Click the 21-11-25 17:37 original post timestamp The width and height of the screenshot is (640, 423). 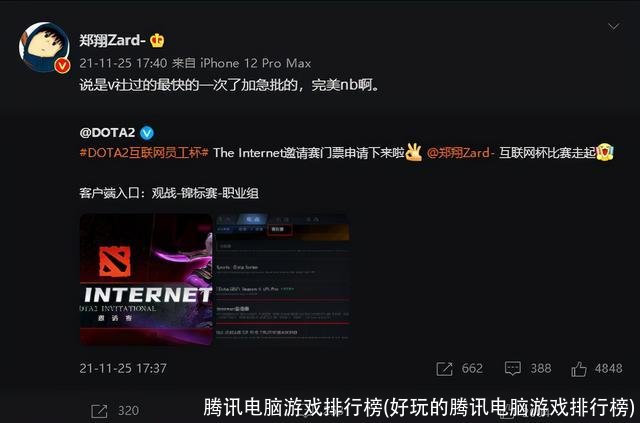click(x=123, y=368)
